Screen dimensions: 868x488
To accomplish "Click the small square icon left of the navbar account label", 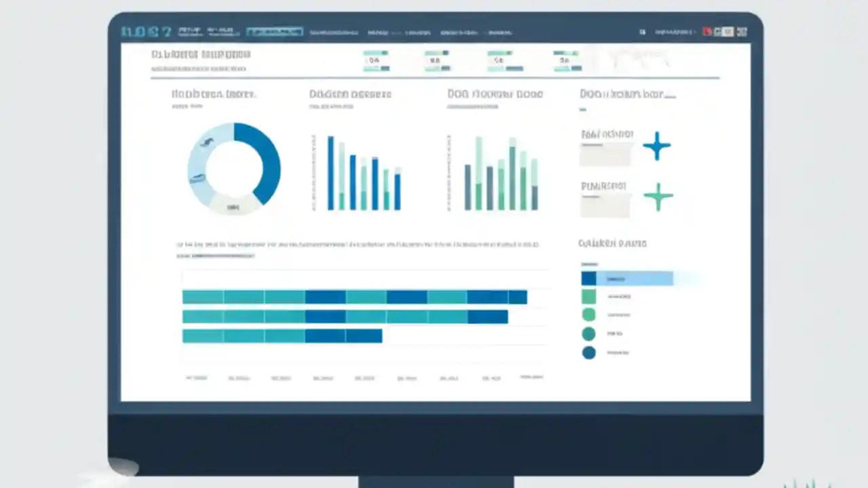I will (642, 32).
